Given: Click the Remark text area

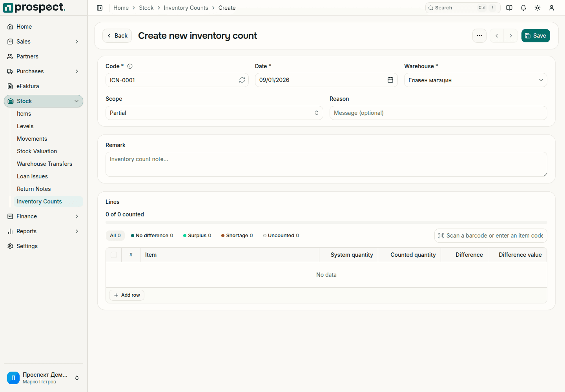Looking at the screenshot, I should click(x=326, y=164).
